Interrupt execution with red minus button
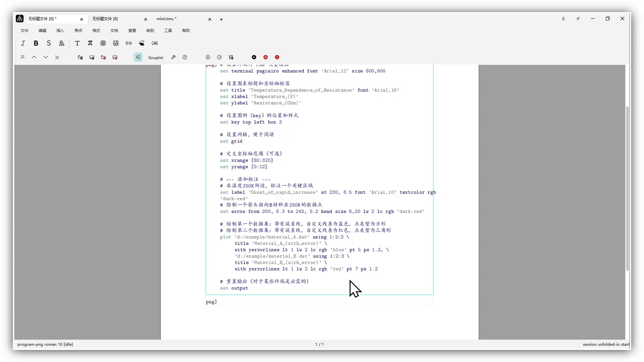This screenshot has width=644, height=362. pyautogui.click(x=265, y=57)
